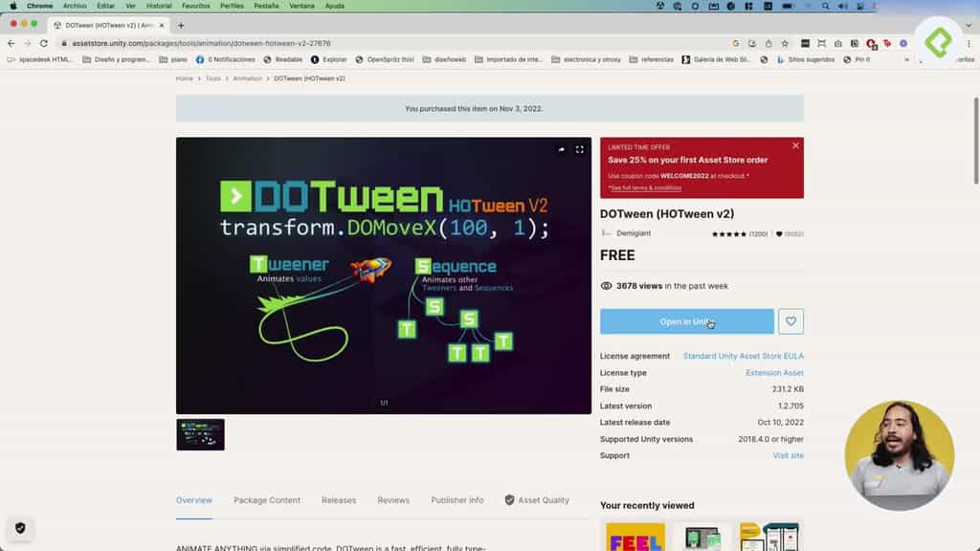Click the share icon on the image viewer
Viewport: 980px width, 551px height.
tap(561, 149)
